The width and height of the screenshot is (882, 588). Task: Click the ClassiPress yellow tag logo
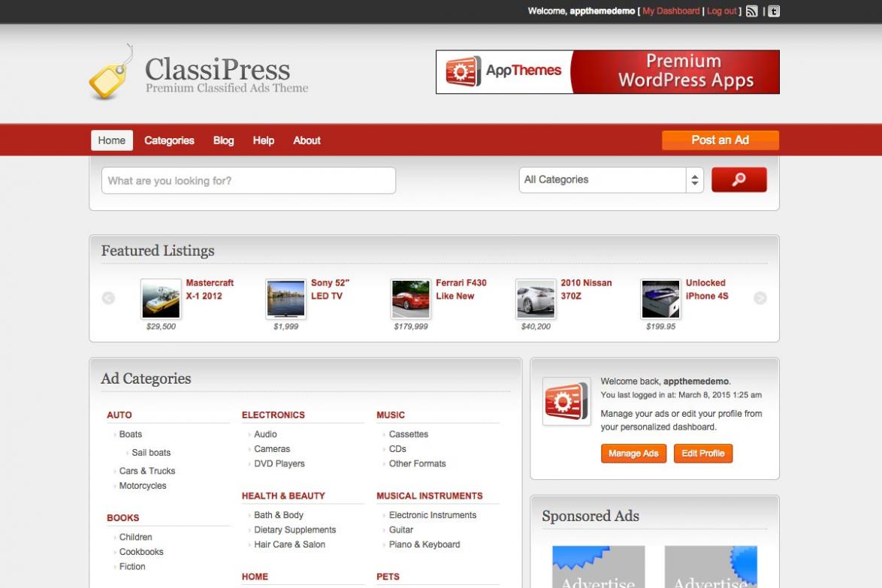tap(110, 74)
